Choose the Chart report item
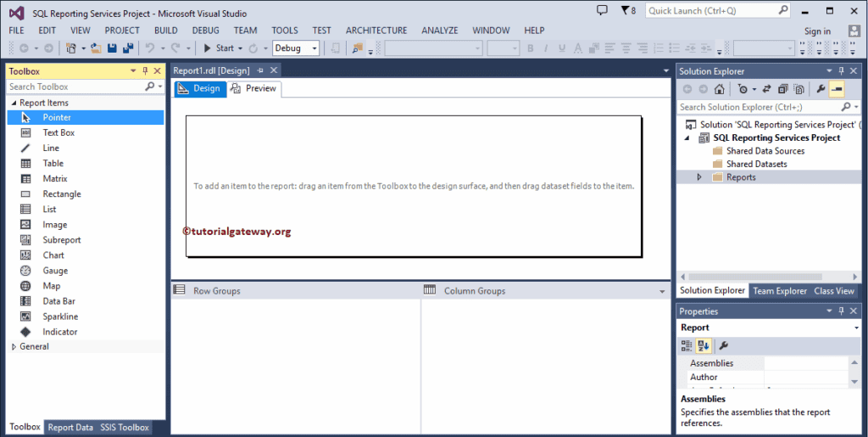 click(x=86, y=255)
